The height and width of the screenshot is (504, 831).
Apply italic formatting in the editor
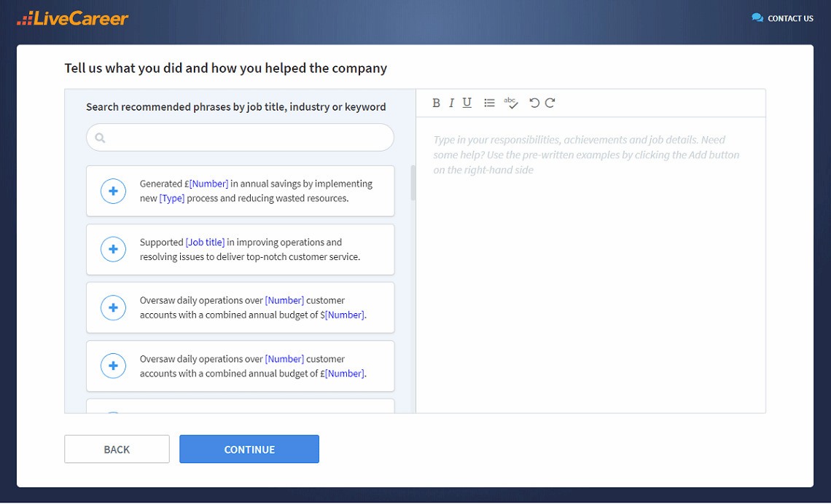451,103
